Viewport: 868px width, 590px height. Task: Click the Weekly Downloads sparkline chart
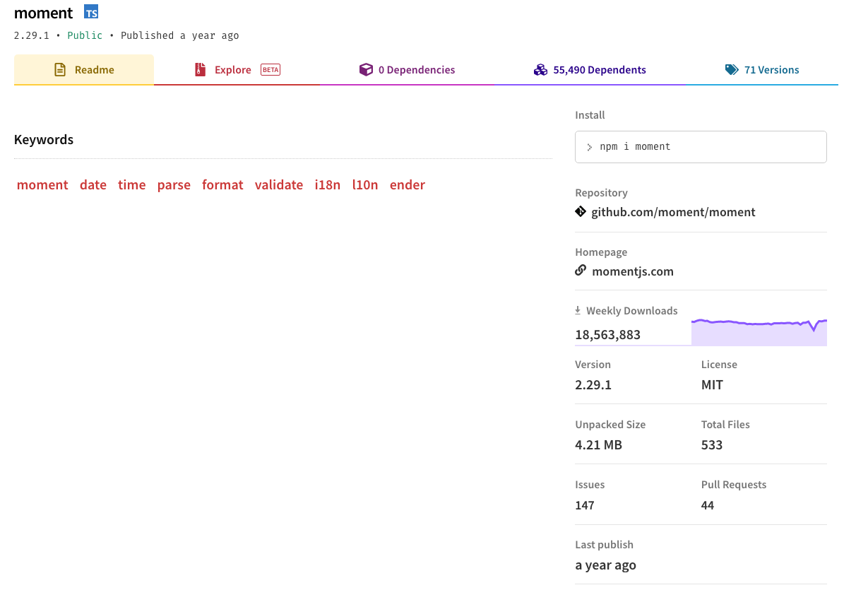759,332
